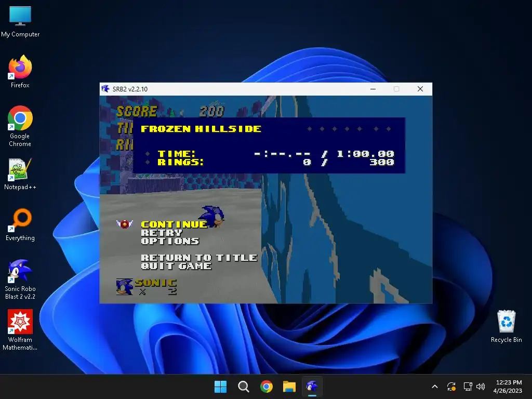
Task: Open Options from the pause menu
Action: (170, 241)
